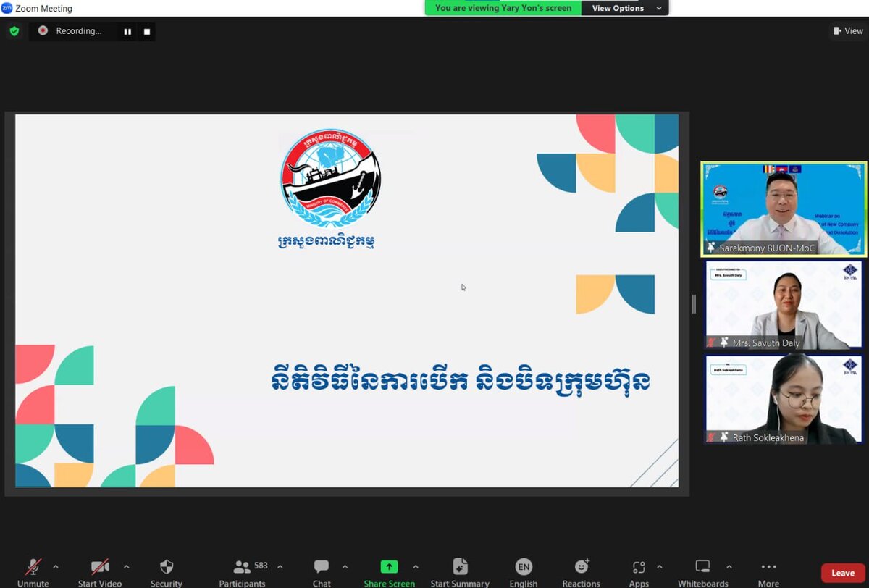
Task: Expand chevron next to Chat
Action: [345, 566]
